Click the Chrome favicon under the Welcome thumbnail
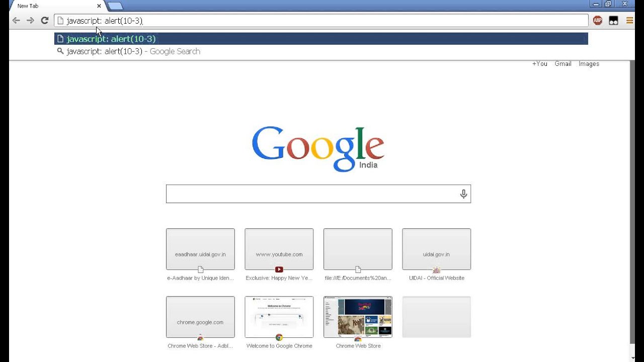The width and height of the screenshot is (644, 362). pos(279,337)
